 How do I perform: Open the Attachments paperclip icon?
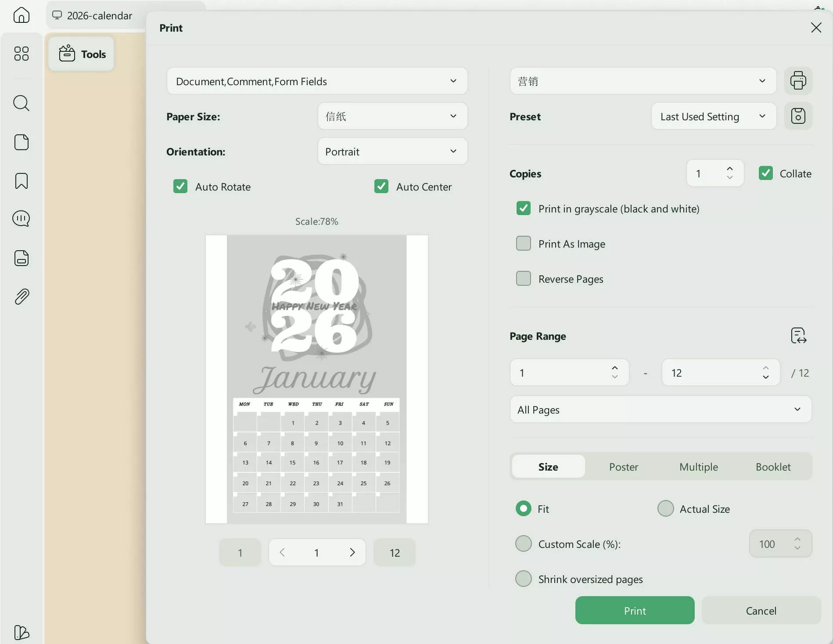point(21,296)
